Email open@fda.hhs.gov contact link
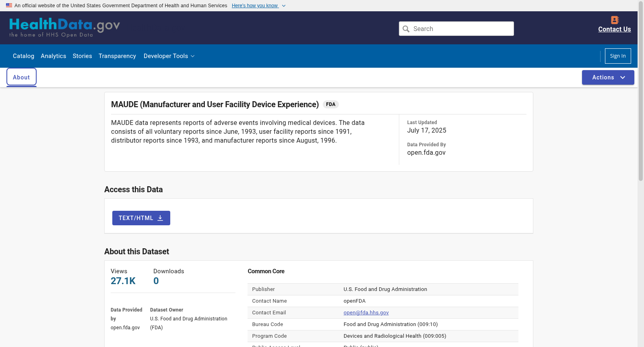The image size is (644, 347). (x=366, y=313)
